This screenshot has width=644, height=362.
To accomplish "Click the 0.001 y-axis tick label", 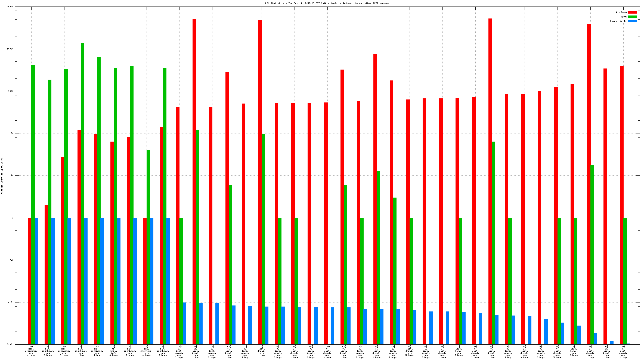I will pos(10,344).
